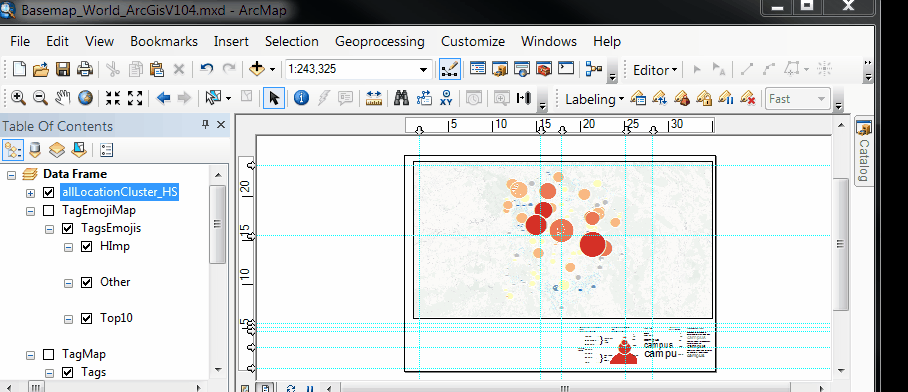Viewport: 908px width, 392px height.
Task: Open the Bookmarks menu
Action: 164,42
